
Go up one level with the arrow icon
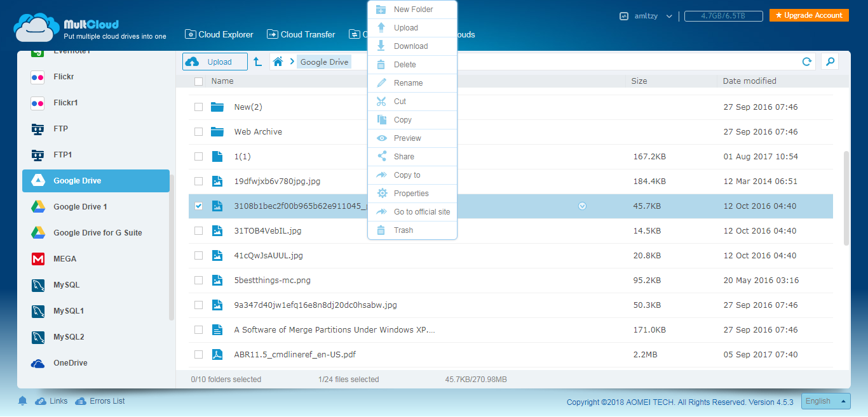pos(257,62)
